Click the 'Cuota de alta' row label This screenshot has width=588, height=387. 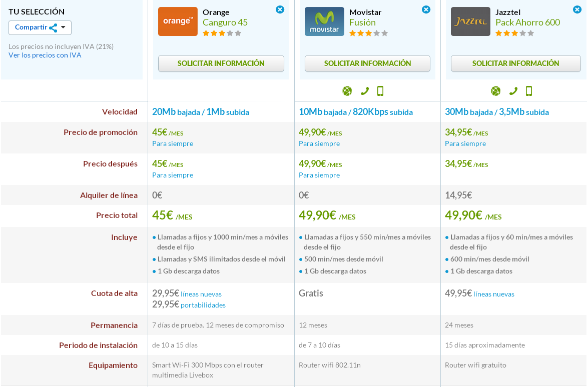pos(115,293)
